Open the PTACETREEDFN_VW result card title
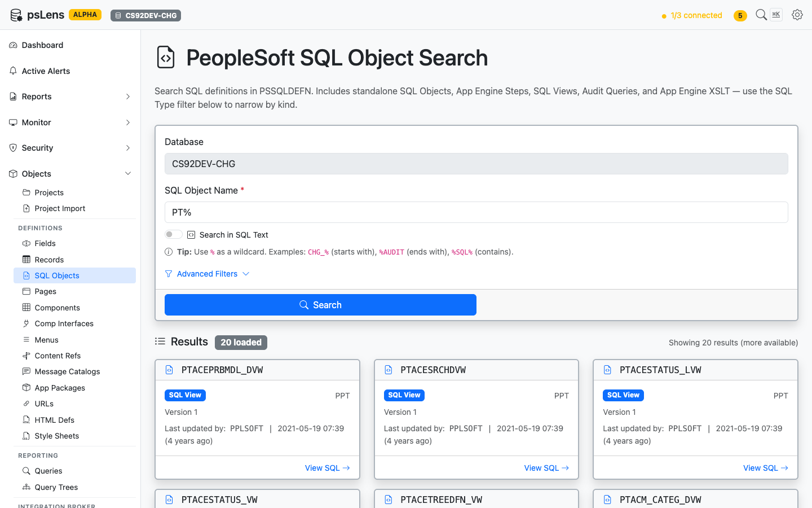Viewport: 812px width, 508px height. click(x=441, y=500)
